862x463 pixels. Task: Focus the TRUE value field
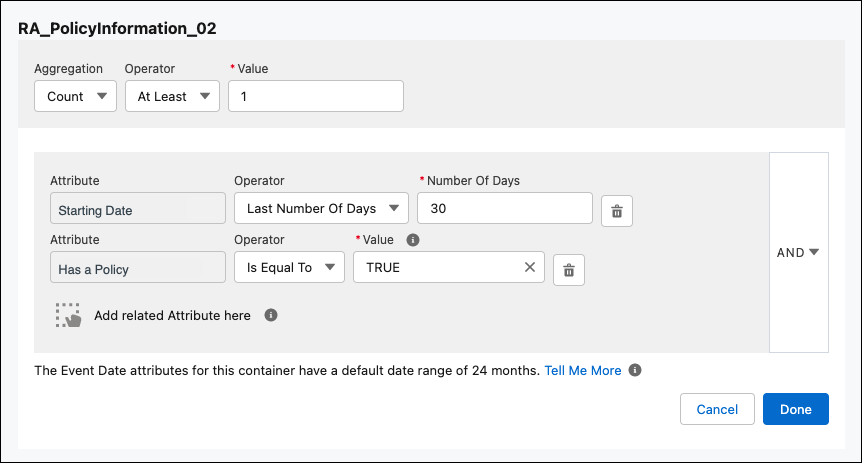tap(449, 267)
